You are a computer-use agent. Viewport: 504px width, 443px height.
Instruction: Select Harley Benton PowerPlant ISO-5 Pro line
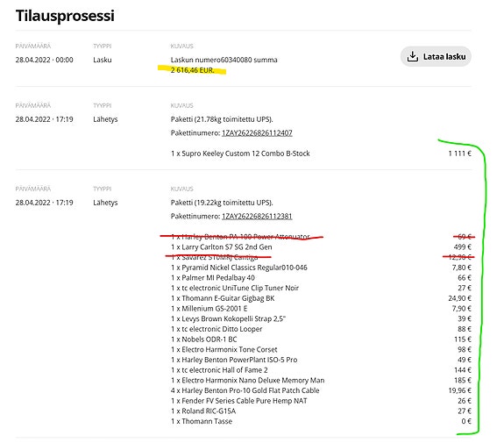(234, 360)
